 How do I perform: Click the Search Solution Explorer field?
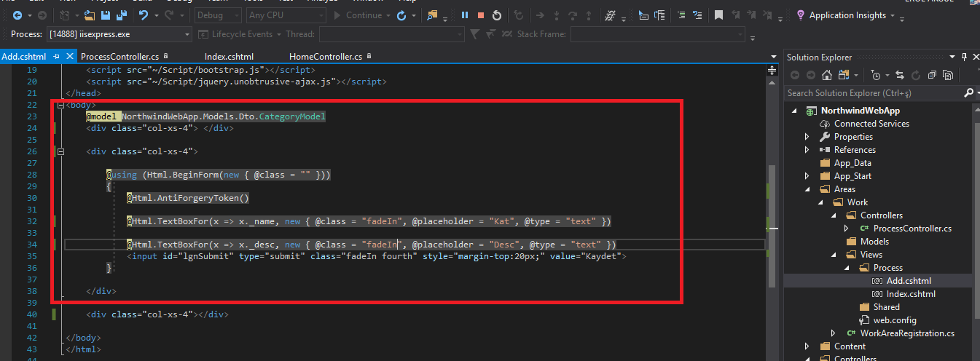pos(871,93)
